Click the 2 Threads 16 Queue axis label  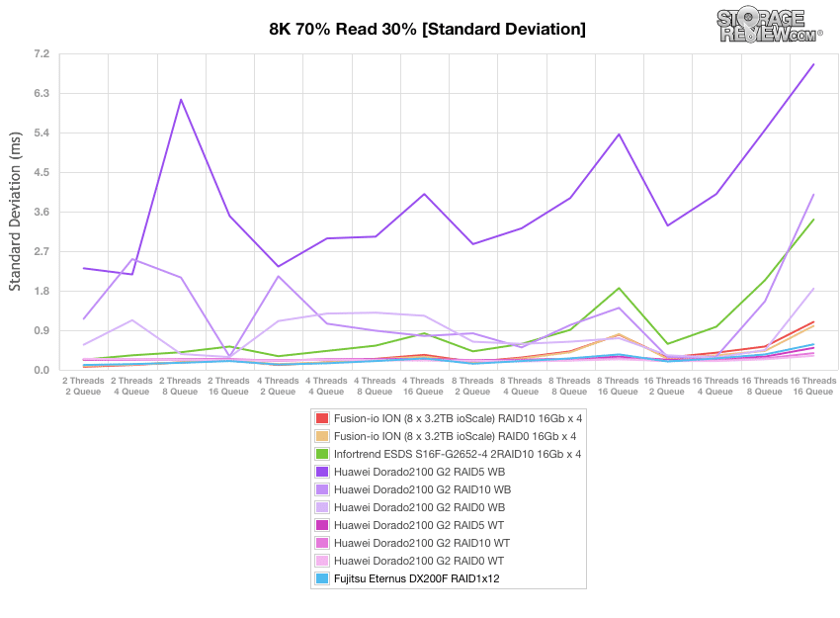pos(228,386)
